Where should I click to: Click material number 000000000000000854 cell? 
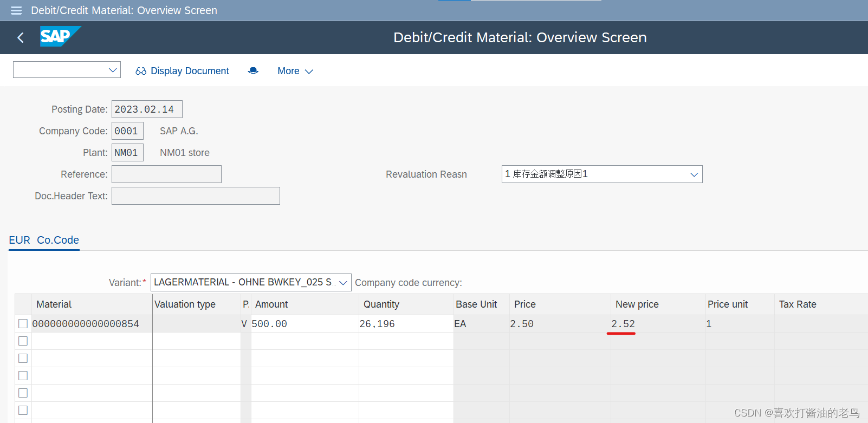click(x=92, y=323)
